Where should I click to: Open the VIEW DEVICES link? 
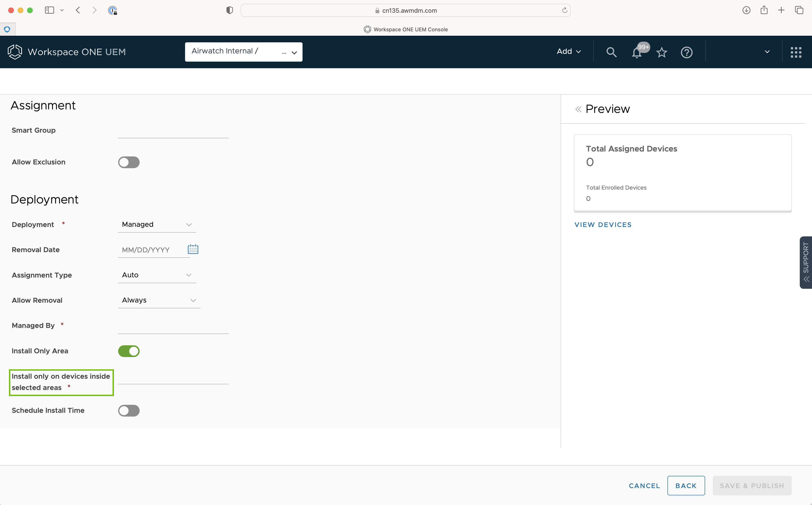[603, 225]
